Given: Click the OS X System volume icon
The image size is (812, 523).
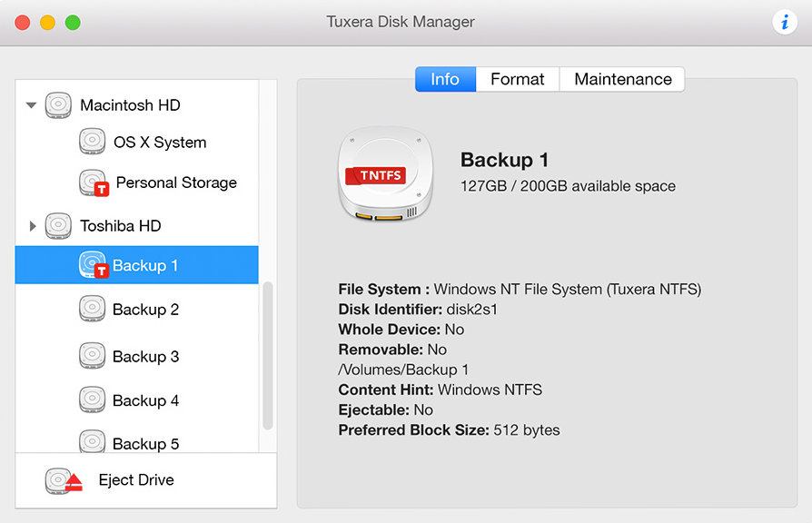Looking at the screenshot, I should [92, 143].
